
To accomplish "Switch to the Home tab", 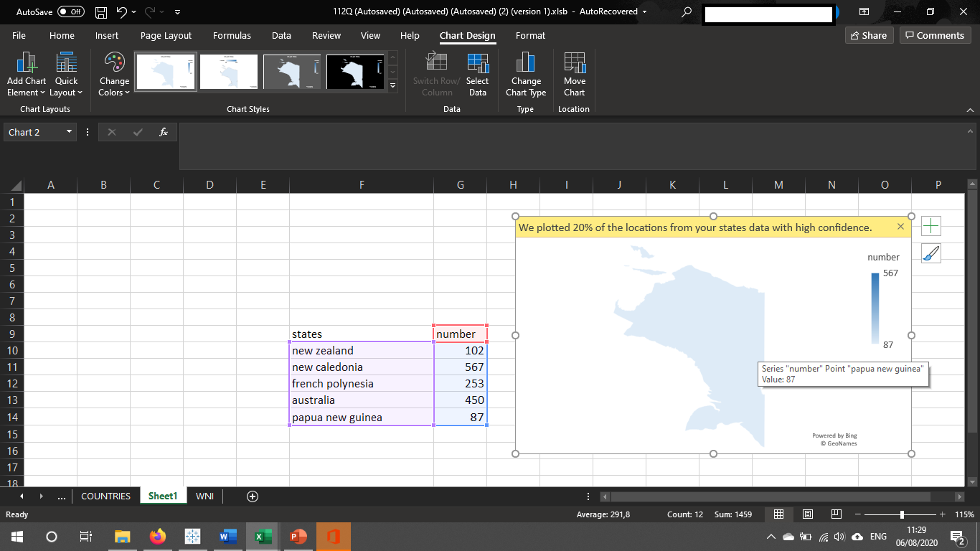I will 62,35.
